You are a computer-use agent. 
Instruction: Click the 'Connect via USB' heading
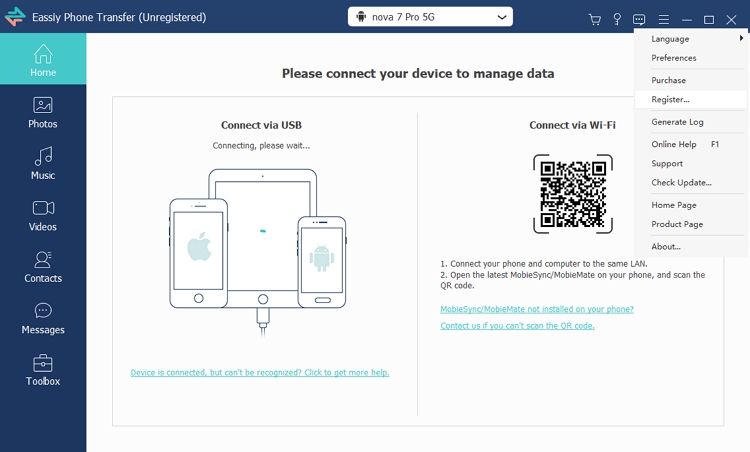[261, 125]
